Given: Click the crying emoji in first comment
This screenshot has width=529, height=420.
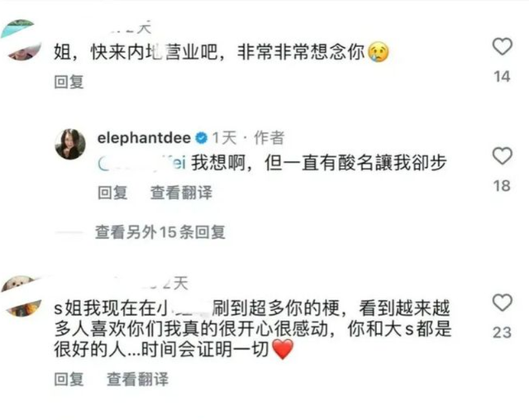Looking at the screenshot, I should [379, 52].
